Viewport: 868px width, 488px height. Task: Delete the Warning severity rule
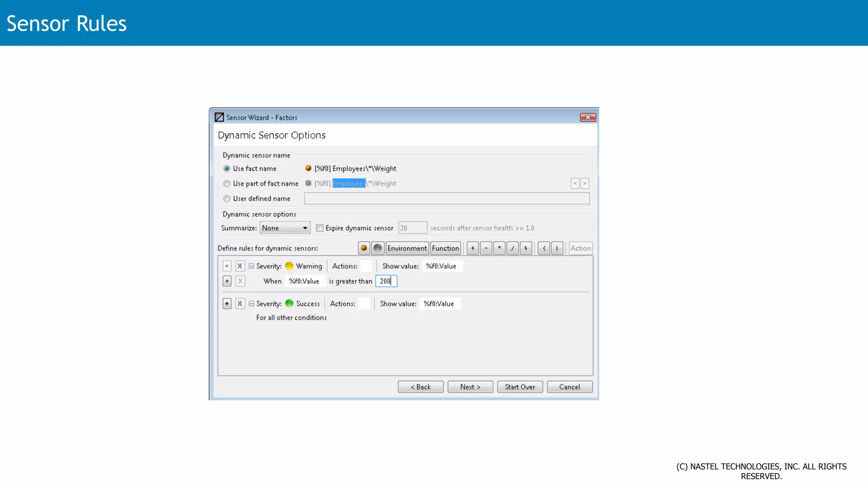(x=240, y=266)
